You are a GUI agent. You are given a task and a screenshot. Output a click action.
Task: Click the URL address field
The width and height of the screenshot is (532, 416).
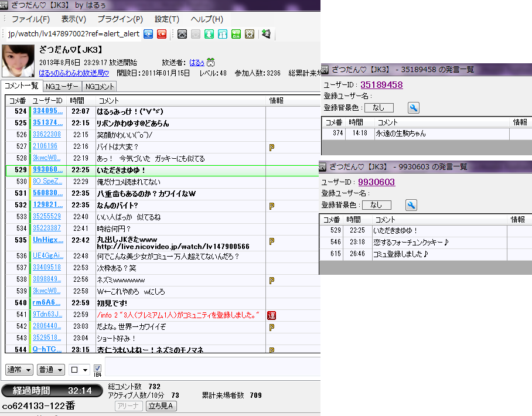(74, 34)
